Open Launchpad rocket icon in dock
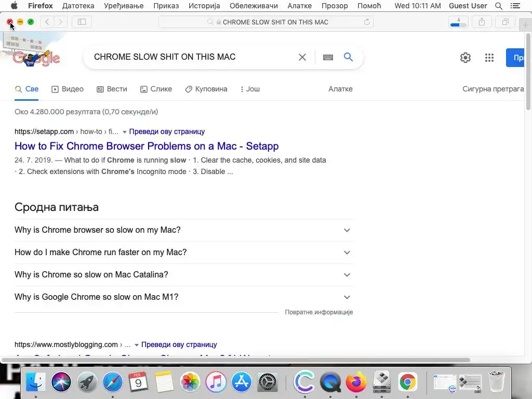This screenshot has height=399, width=532. (87, 382)
